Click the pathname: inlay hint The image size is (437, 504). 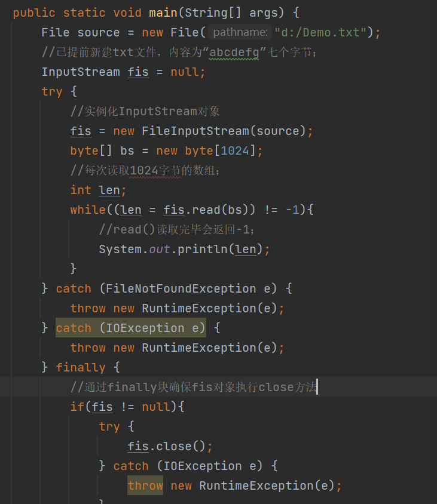tap(240, 32)
